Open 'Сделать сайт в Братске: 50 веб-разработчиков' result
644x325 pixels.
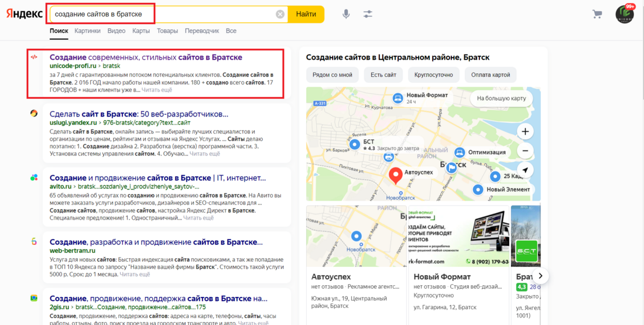pos(139,114)
